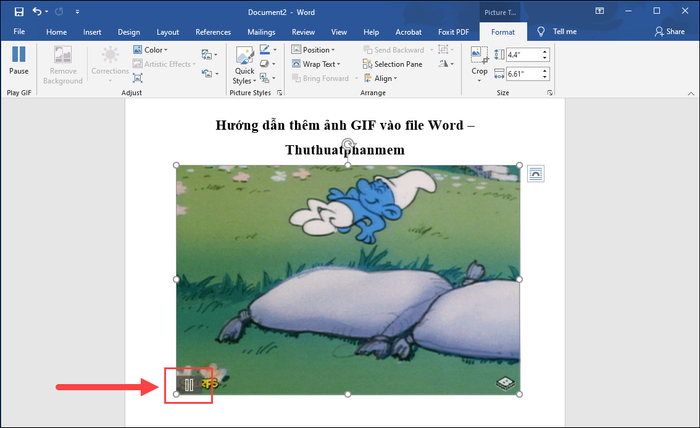Click the Compress Pictures icon
The width and height of the screenshot is (700, 428).
tap(138, 78)
